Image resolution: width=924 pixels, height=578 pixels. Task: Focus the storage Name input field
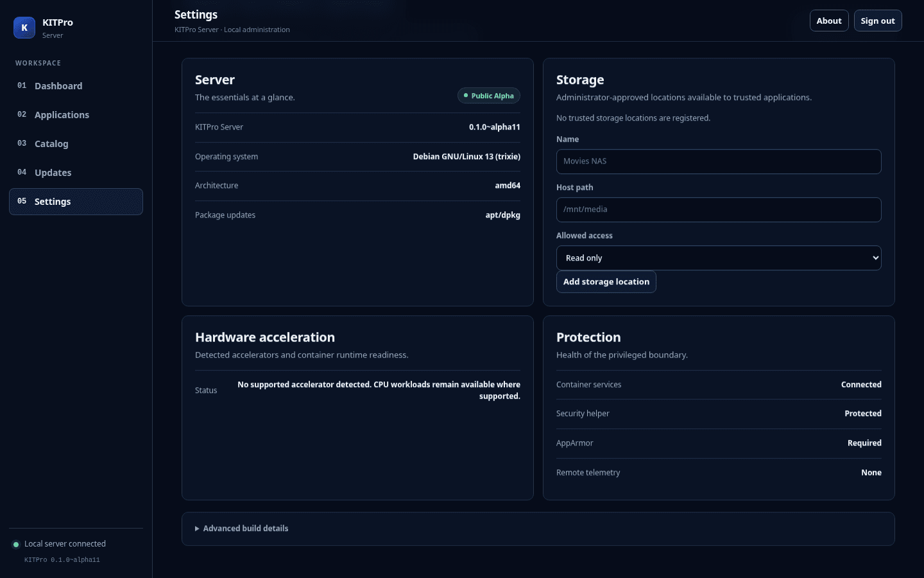pos(719,161)
